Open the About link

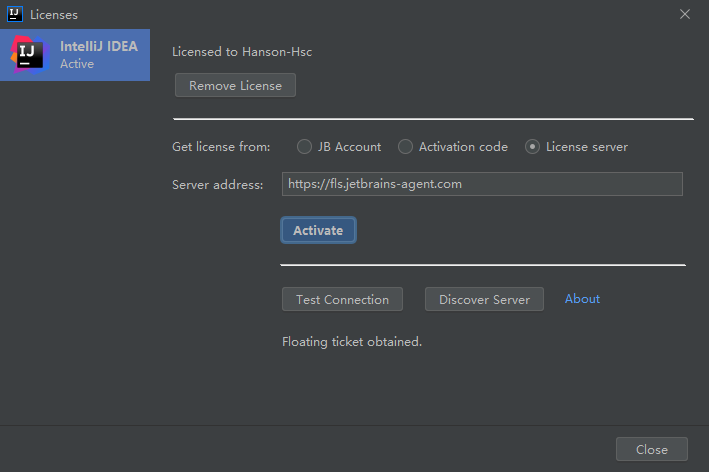[582, 298]
